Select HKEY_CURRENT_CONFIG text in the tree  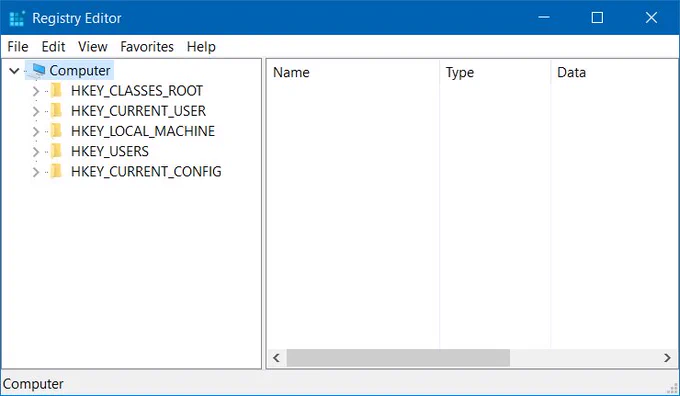pyautogui.click(x=146, y=172)
